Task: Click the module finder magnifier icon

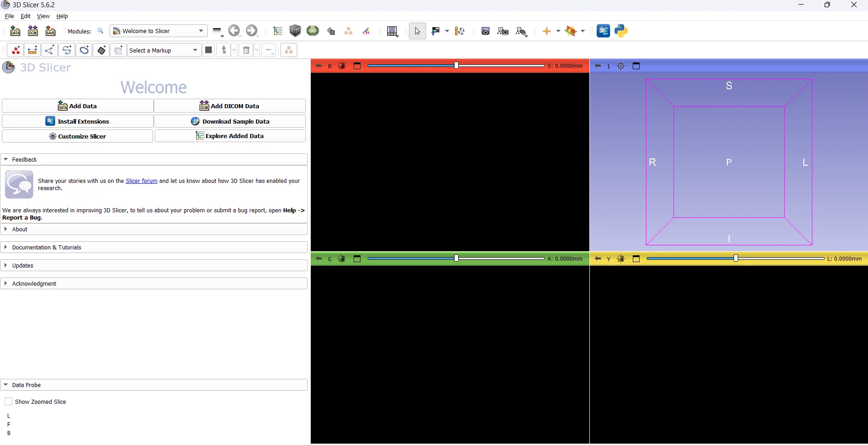Action: point(100,31)
